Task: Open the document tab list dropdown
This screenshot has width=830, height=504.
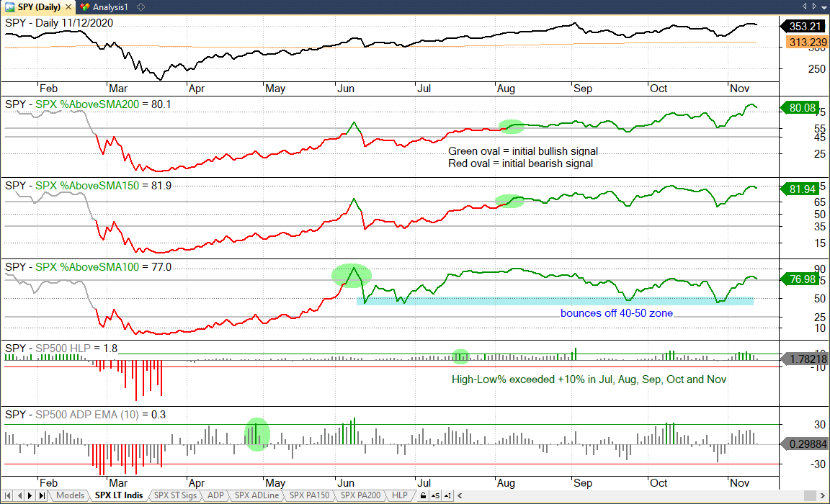Action: (x=824, y=7)
